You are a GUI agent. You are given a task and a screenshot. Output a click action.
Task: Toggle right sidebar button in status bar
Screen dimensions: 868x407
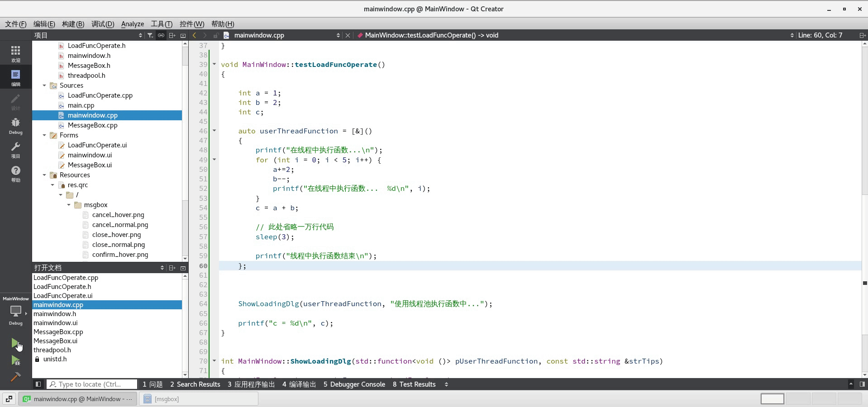(862, 384)
